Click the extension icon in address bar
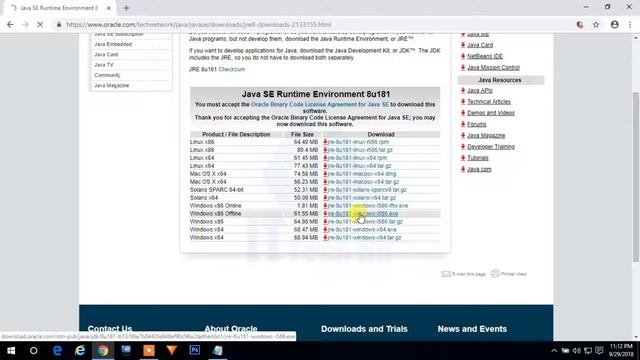 [580, 24]
